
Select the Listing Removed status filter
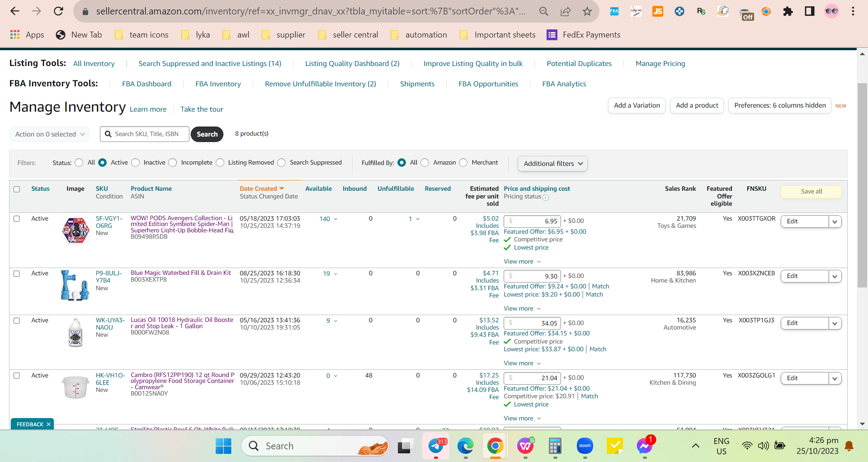click(x=220, y=163)
